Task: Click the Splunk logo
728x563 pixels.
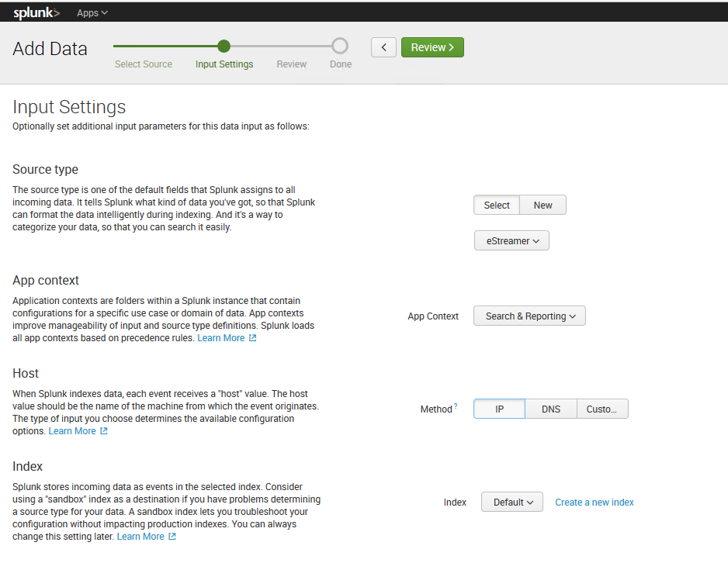Action: [36, 13]
